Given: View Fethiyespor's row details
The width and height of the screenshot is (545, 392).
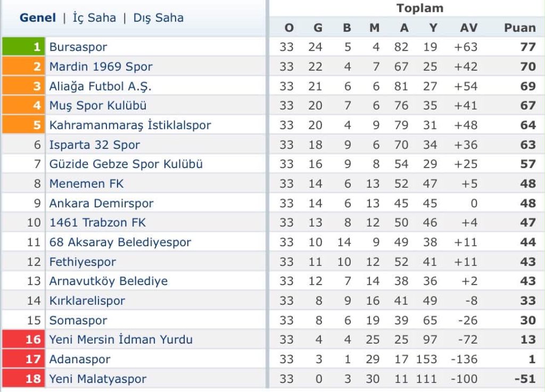Looking at the screenshot, I should (x=82, y=261).
